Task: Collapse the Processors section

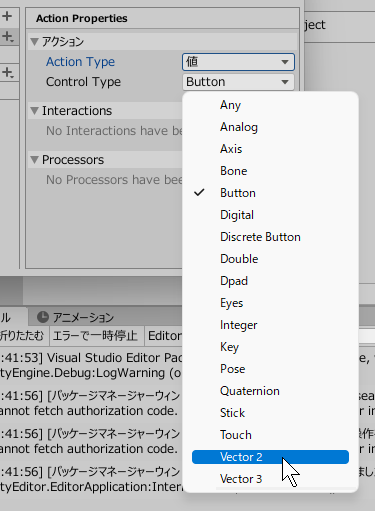Action: pos(34,160)
